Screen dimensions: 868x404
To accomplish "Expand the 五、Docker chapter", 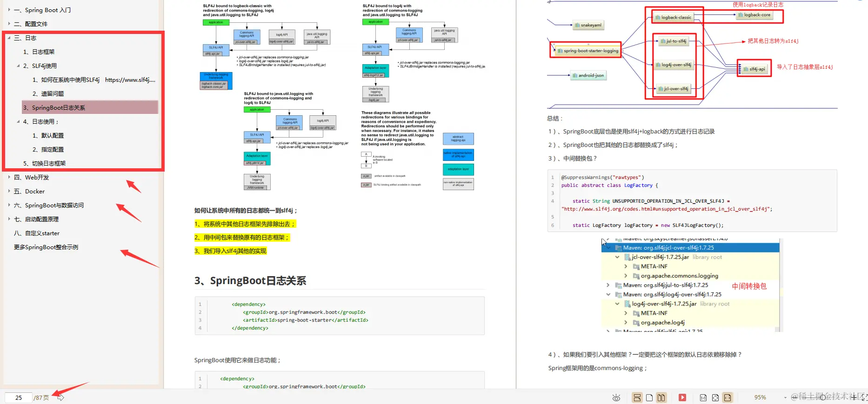I will pyautogui.click(x=9, y=191).
